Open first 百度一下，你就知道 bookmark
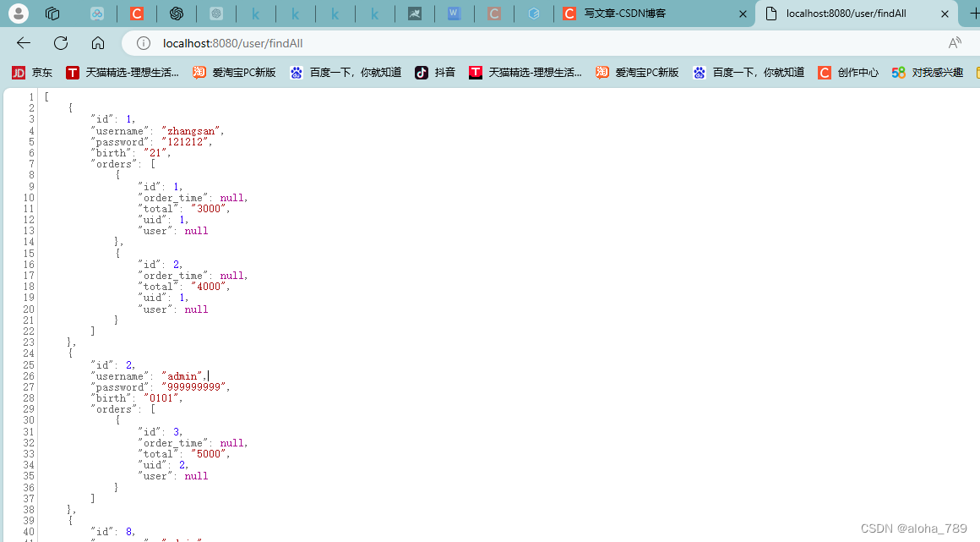The width and height of the screenshot is (980, 542). pos(346,73)
